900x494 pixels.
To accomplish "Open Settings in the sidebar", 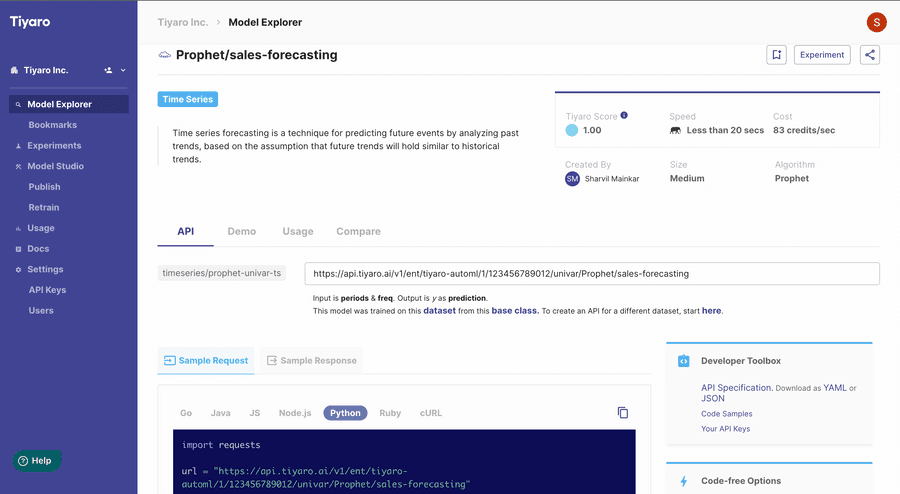I will coord(45,269).
